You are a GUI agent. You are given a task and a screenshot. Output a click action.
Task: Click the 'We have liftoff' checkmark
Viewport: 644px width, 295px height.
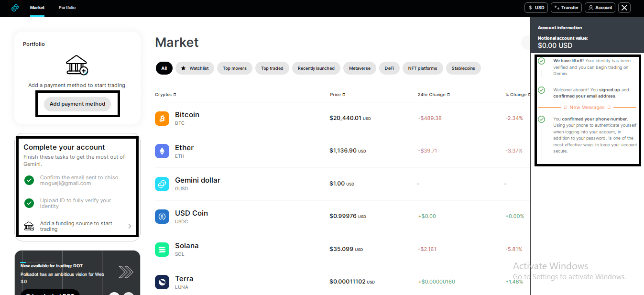point(541,61)
